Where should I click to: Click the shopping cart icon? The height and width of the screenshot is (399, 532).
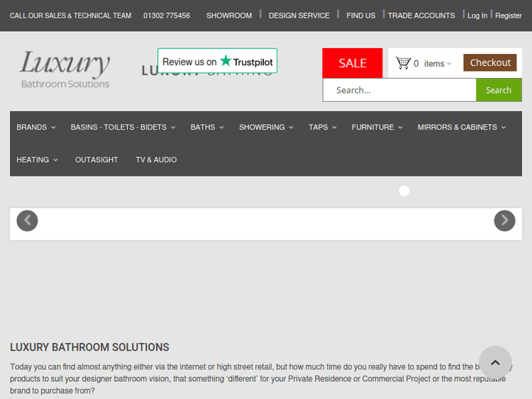coord(403,63)
